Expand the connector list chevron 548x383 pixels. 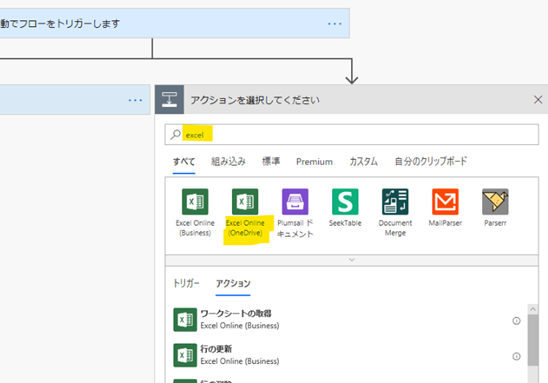(x=352, y=260)
